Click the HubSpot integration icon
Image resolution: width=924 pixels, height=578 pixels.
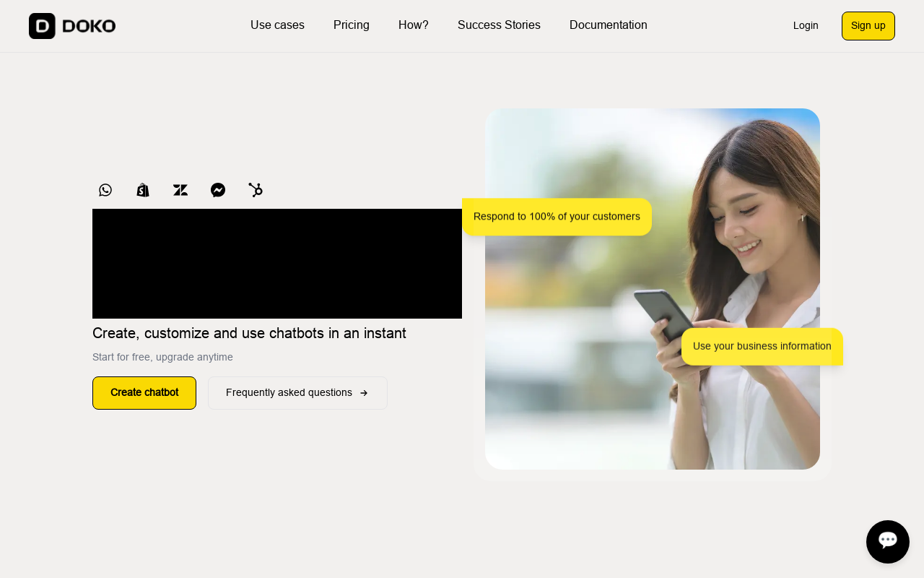coord(256,190)
